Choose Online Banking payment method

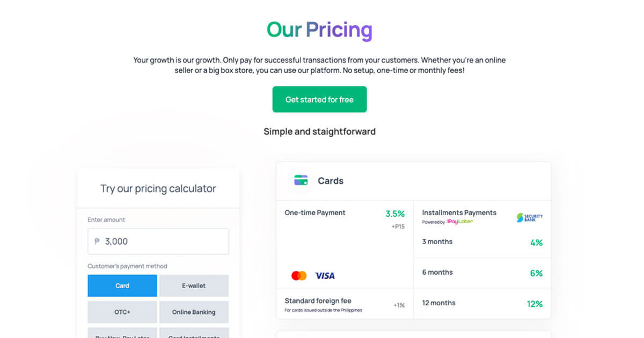click(194, 312)
